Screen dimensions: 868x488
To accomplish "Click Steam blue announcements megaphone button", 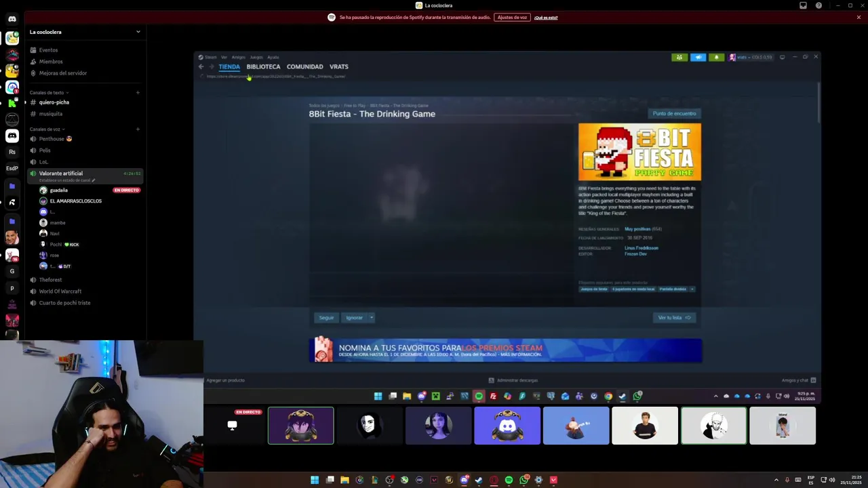I will pos(698,58).
